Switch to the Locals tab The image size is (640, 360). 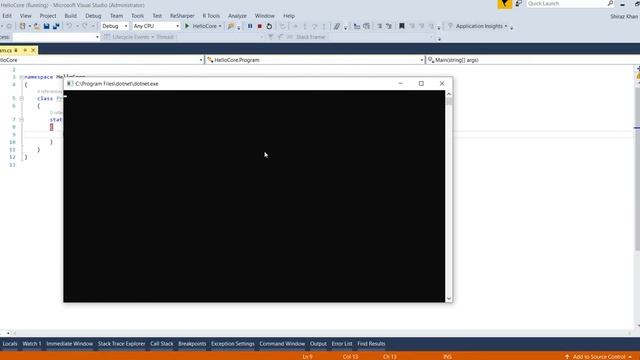tap(10, 344)
